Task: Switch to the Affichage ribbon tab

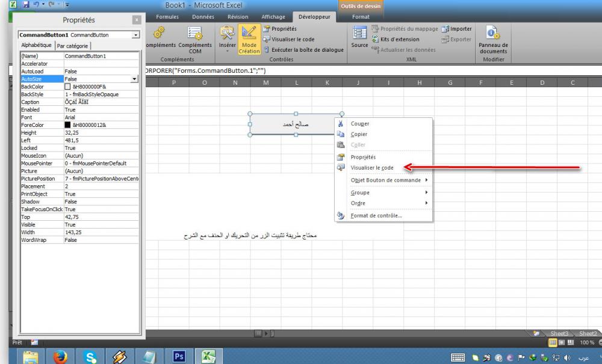Action: [x=273, y=17]
